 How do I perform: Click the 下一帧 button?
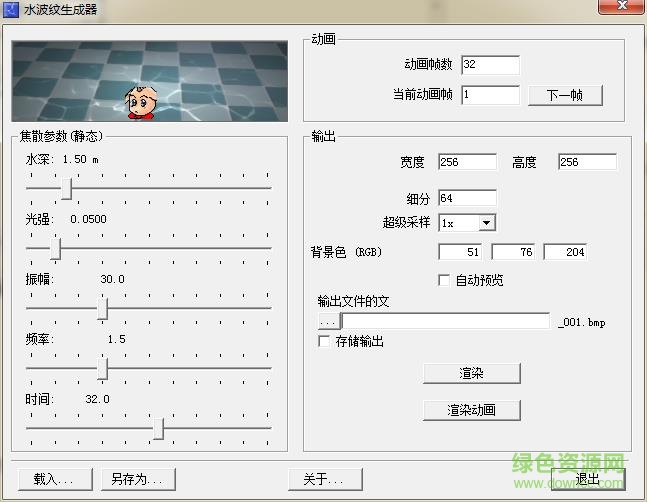[565, 96]
